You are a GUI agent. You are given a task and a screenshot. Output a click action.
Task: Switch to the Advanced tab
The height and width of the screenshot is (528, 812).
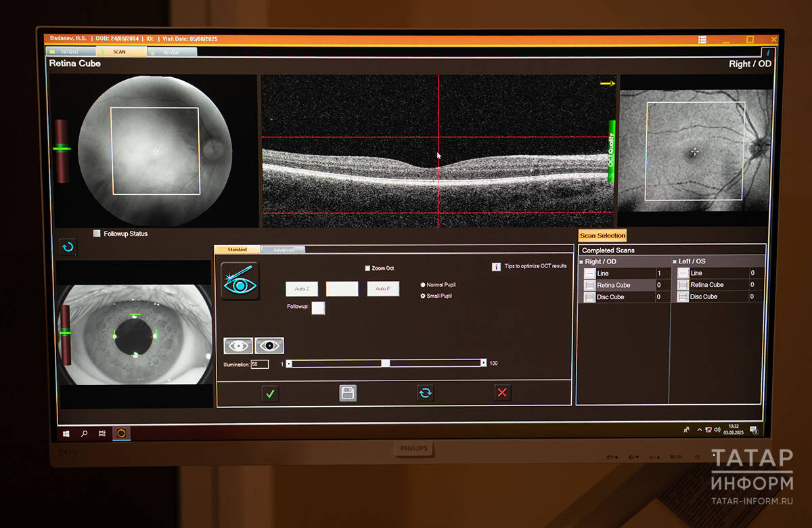coord(284,250)
